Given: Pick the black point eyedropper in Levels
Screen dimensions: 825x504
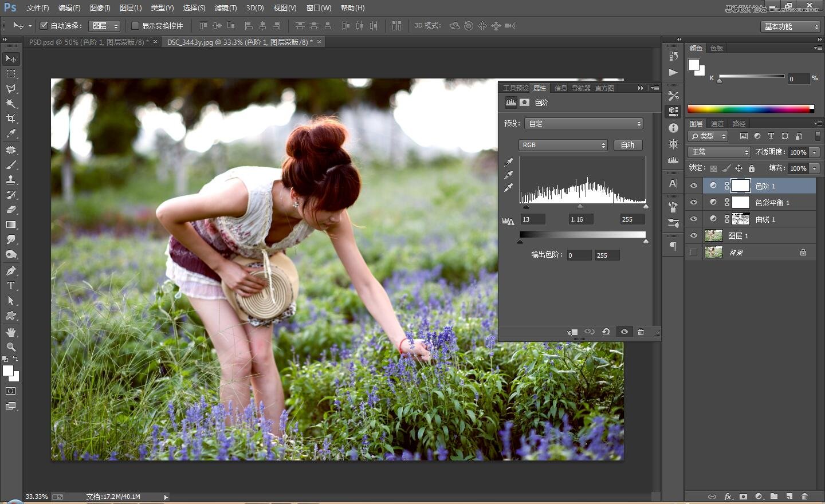Looking at the screenshot, I should pyautogui.click(x=508, y=162).
